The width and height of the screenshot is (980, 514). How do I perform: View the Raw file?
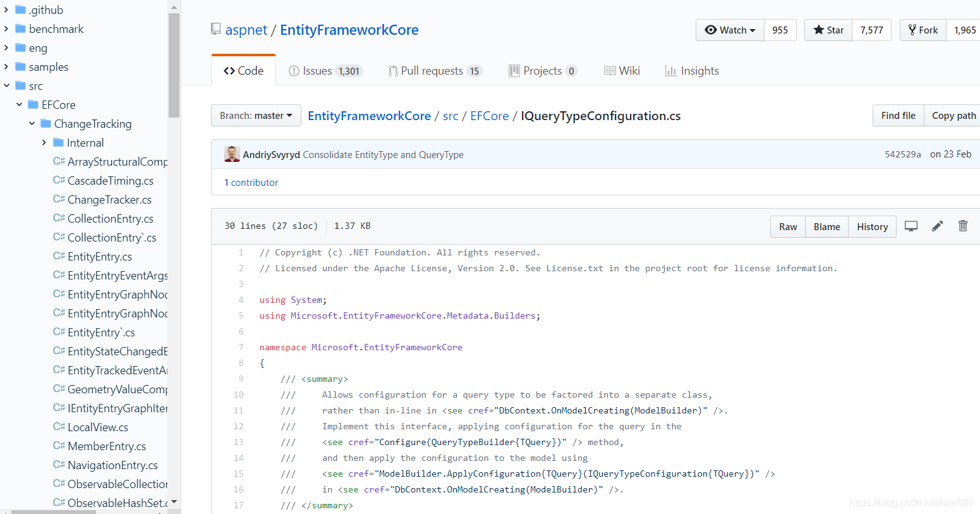coord(788,226)
